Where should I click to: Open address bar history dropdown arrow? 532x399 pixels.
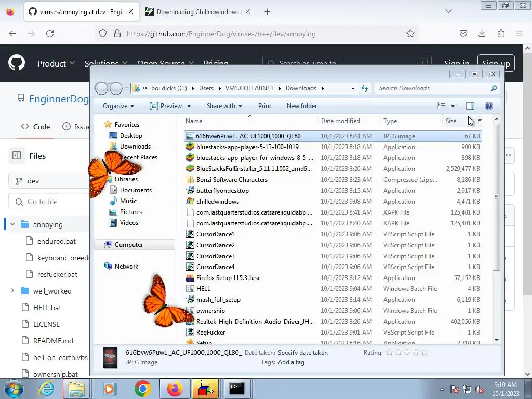353,88
